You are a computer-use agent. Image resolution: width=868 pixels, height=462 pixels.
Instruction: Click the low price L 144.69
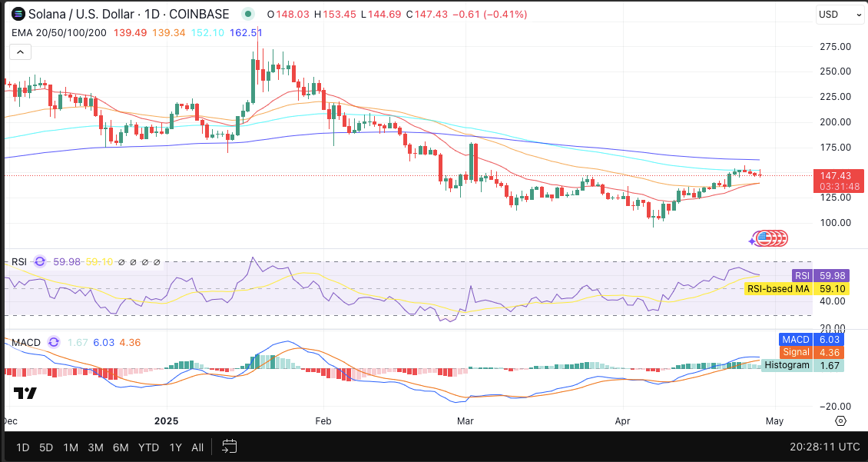click(380, 14)
